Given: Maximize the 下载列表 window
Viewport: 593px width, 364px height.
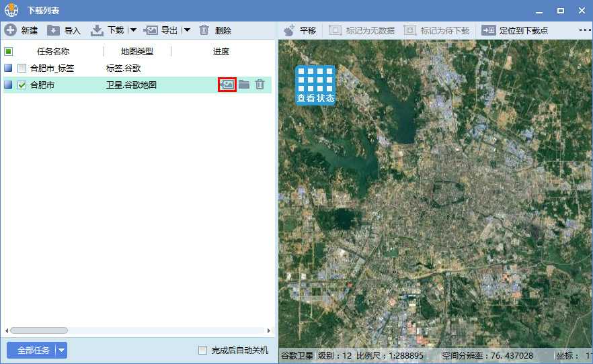Looking at the screenshot, I should coord(561,11).
